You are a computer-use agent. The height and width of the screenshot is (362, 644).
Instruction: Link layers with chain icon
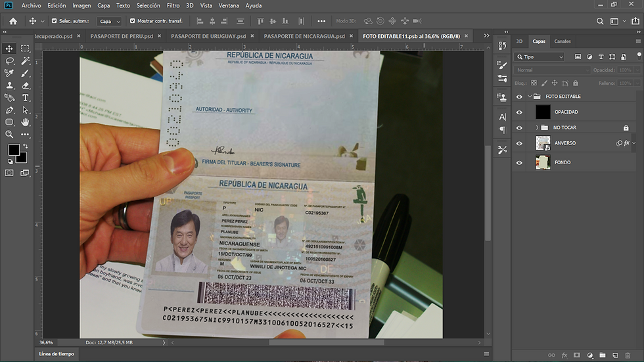551,355
